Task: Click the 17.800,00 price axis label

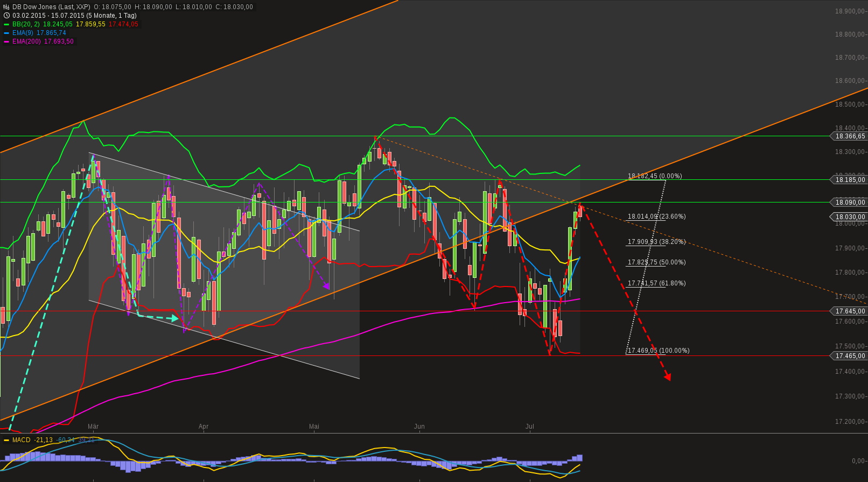Action: click(x=850, y=273)
